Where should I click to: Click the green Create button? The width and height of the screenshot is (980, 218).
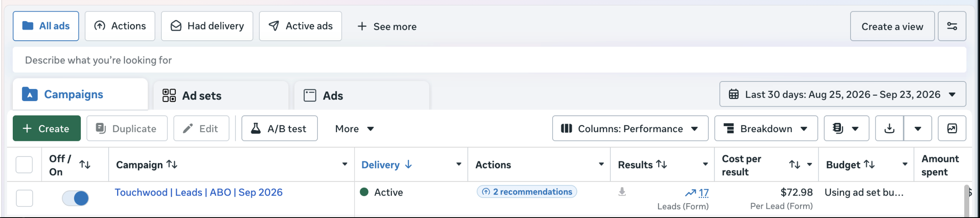pyautogui.click(x=47, y=129)
